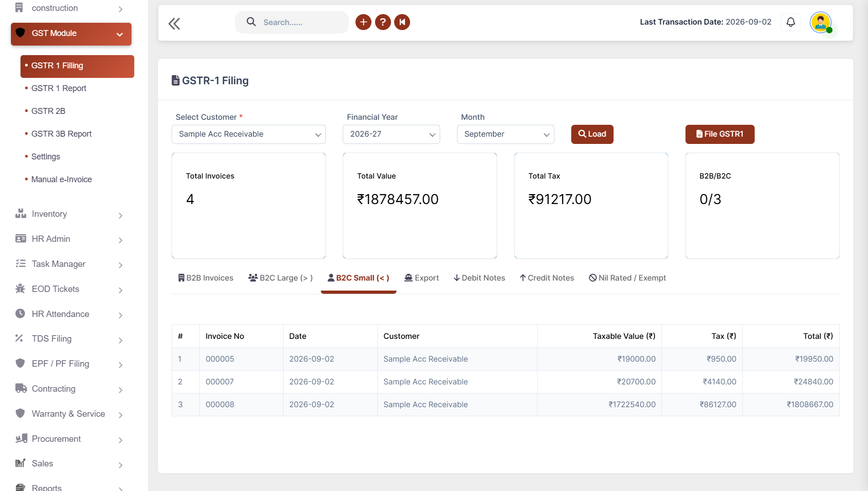Expand EPF / PF Filing menu arrow

(x=121, y=365)
